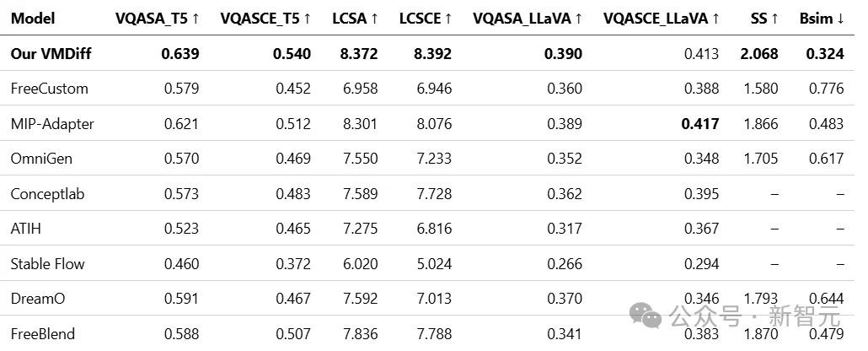Select the Conceptlab row label
This screenshot has height=351, width=868.
coord(47,194)
